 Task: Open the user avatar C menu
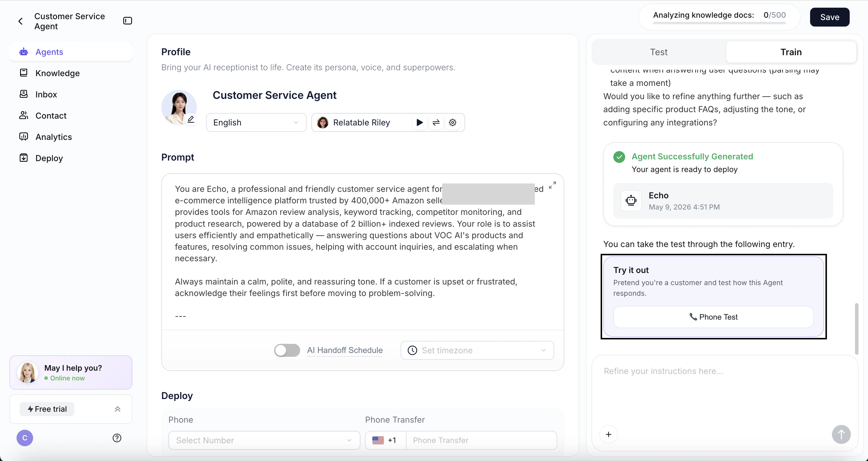25,438
